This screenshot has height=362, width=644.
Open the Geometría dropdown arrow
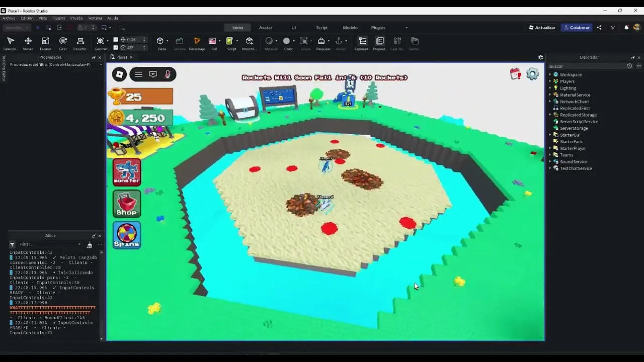[x=108, y=41]
